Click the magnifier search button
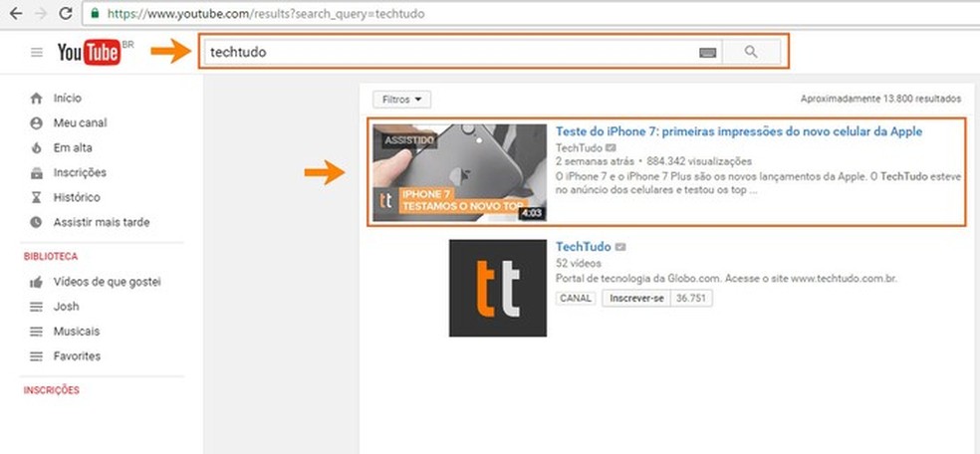980x454 pixels. tap(751, 53)
